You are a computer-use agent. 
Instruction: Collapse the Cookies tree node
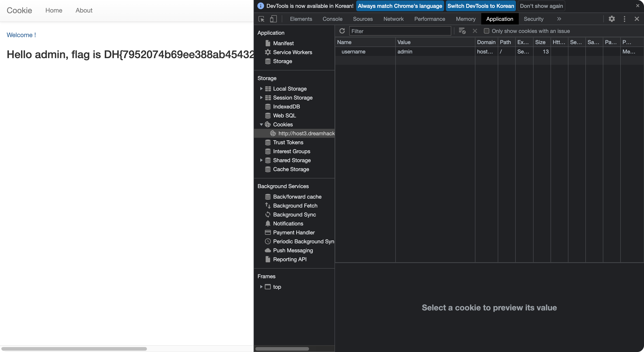(261, 125)
